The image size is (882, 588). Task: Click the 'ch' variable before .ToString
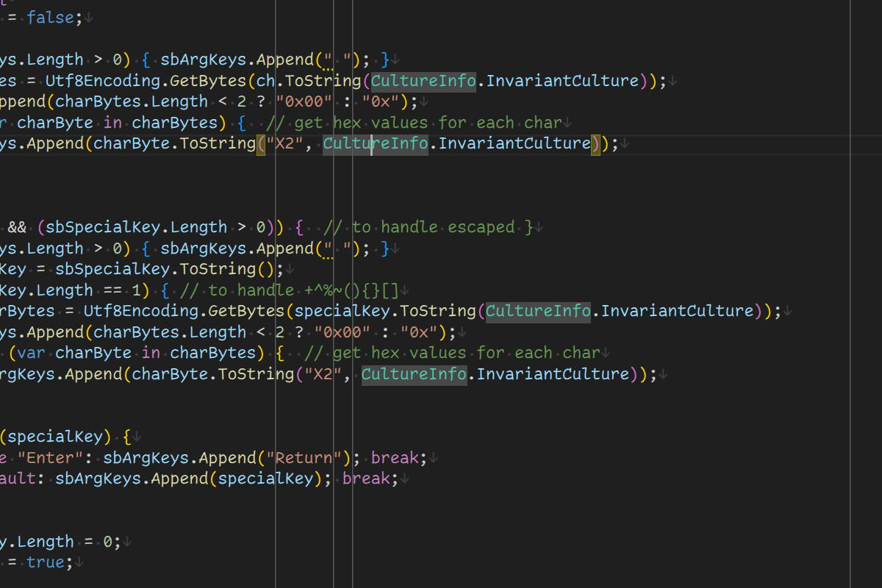[x=265, y=81]
